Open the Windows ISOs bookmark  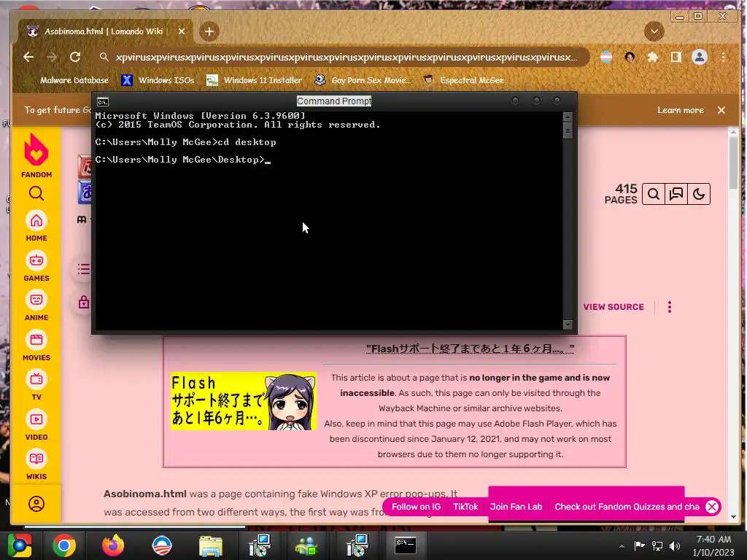pyautogui.click(x=158, y=80)
